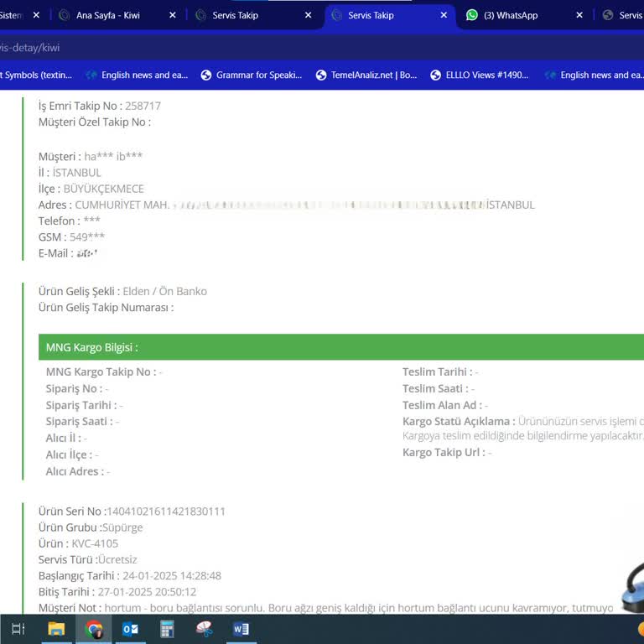The image size is (644, 644).
Task: Open File Explorer from the taskbar
Action: 56,629
